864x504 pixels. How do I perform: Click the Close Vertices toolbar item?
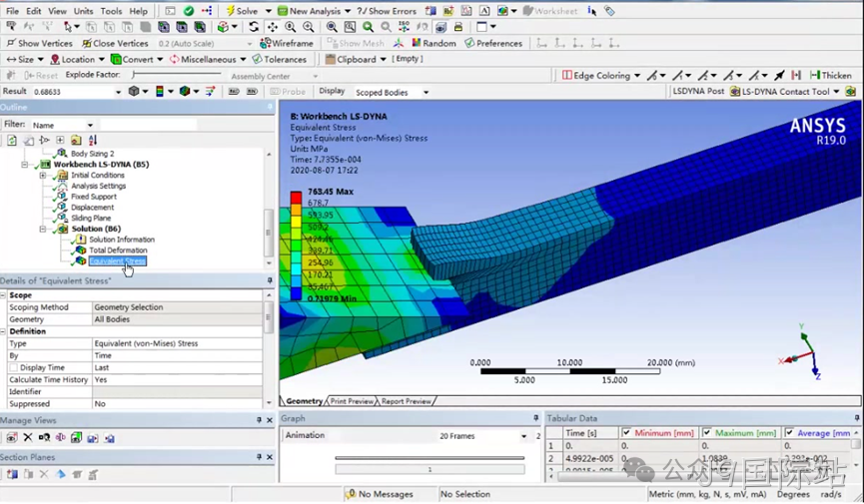coord(115,43)
